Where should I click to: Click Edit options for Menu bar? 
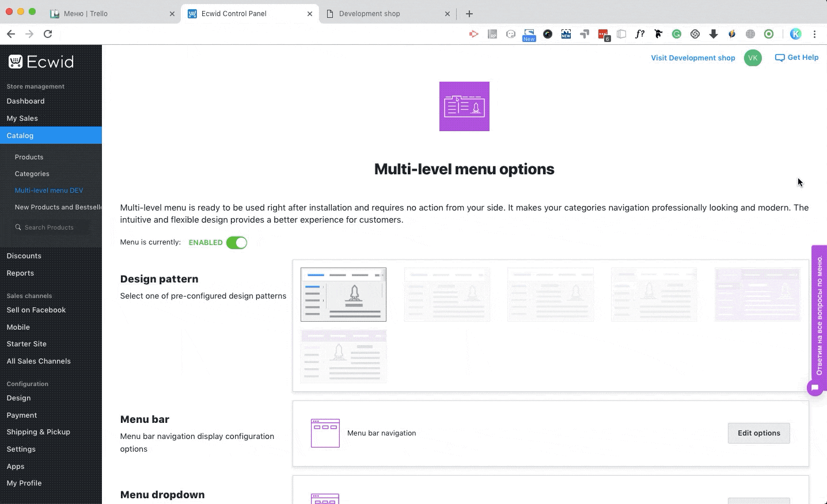click(758, 433)
